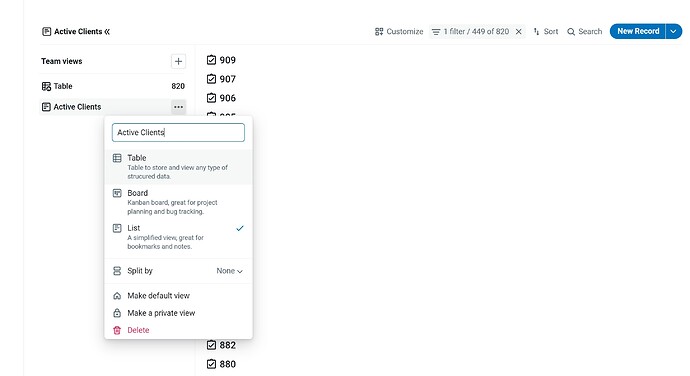The width and height of the screenshot is (690, 376).
Task: Choose Make default view
Action: tap(178, 296)
